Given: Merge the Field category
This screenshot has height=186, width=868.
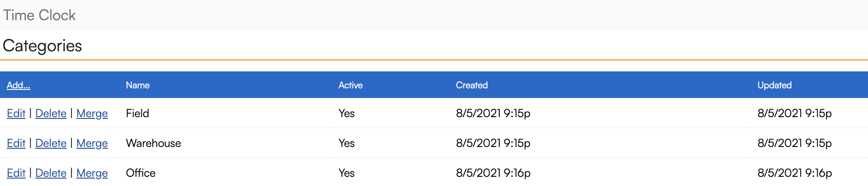Looking at the screenshot, I should [x=92, y=114].
